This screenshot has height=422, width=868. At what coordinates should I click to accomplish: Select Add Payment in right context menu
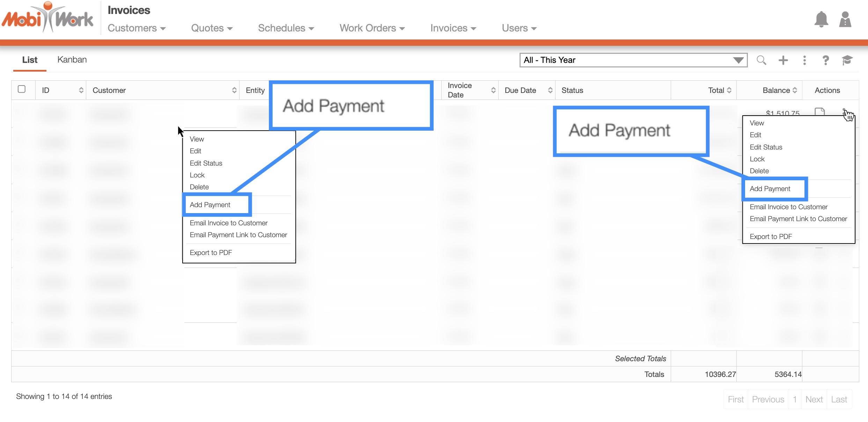point(770,189)
